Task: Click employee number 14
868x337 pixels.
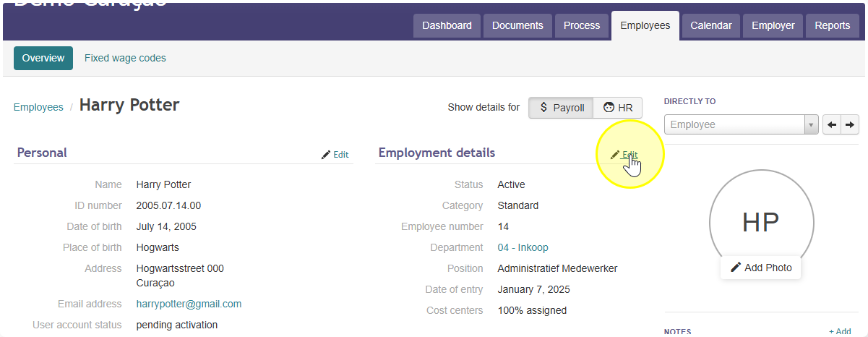Action: tap(503, 226)
